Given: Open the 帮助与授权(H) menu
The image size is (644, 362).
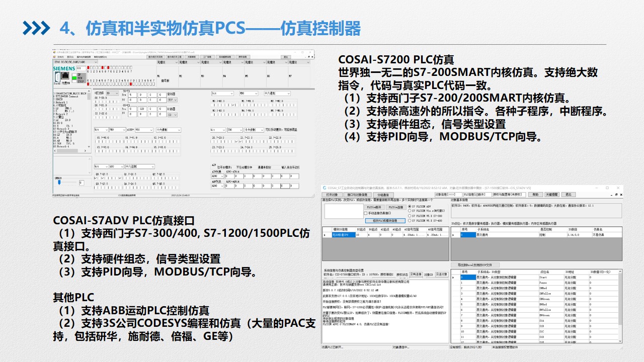Looking at the screenshot, I should 100,57.
